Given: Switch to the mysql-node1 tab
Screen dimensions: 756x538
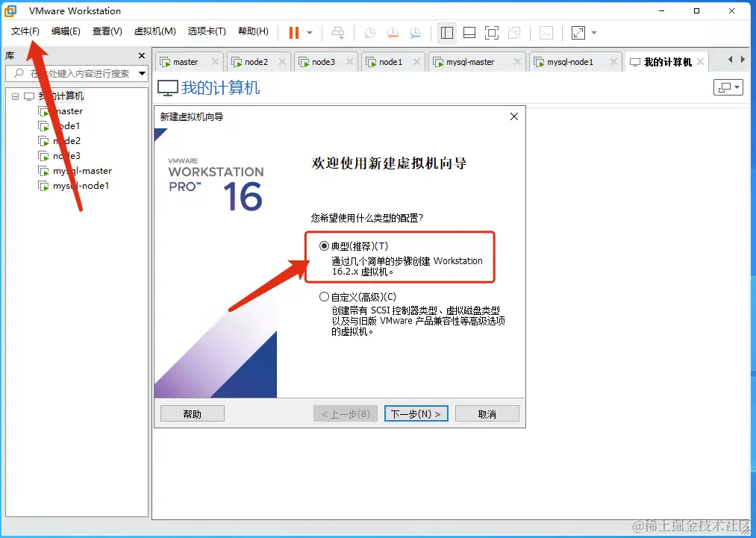Looking at the screenshot, I should 569,62.
